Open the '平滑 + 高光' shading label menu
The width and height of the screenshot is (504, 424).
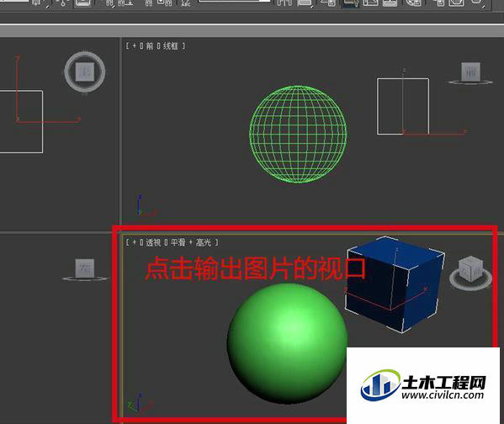coord(191,242)
